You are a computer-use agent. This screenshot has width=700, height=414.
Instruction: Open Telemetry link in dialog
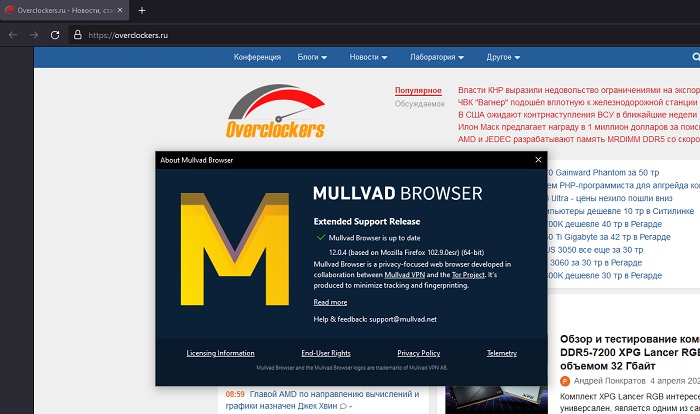502,353
